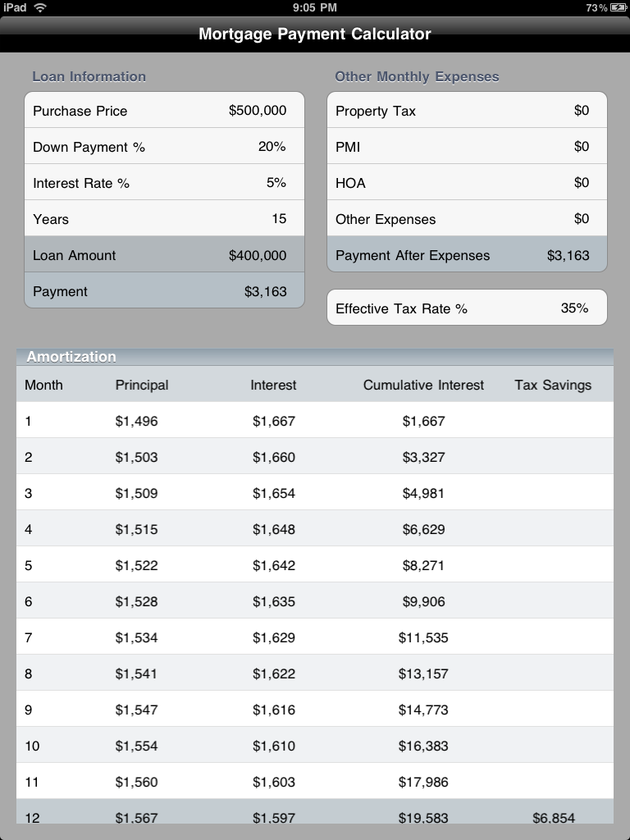Click the Loan Information heading
Viewport: 630px width, 840px height.
click(88, 76)
